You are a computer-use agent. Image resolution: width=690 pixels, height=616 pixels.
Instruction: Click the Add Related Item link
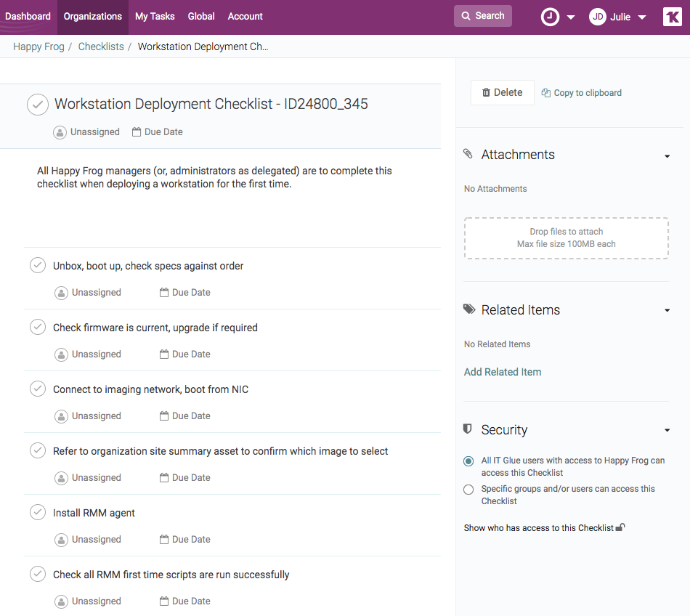502,372
